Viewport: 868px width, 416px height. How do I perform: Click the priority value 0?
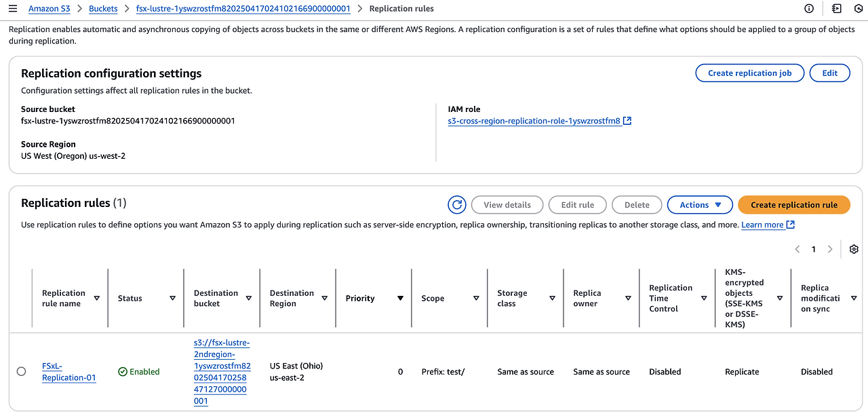point(400,372)
